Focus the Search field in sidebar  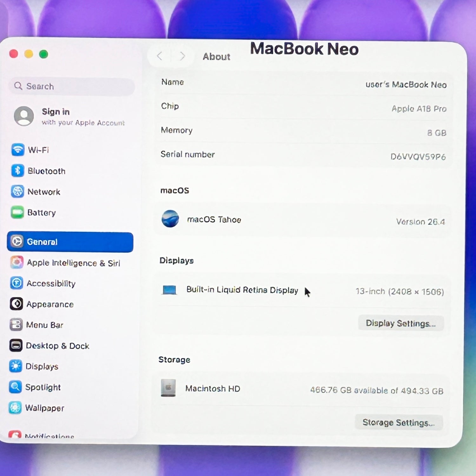(x=72, y=86)
